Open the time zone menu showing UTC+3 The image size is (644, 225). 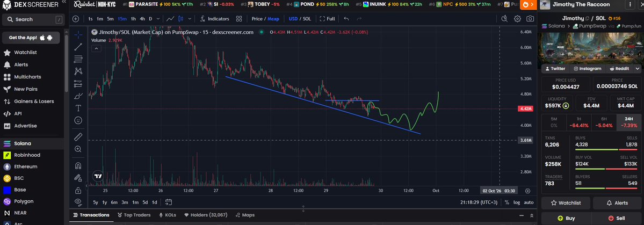(477, 202)
